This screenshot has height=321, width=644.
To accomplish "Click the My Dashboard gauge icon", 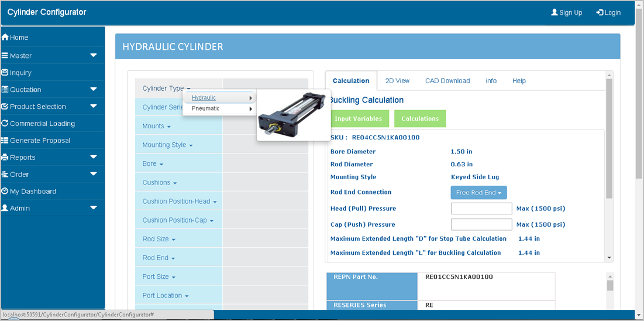I will [x=5, y=191].
